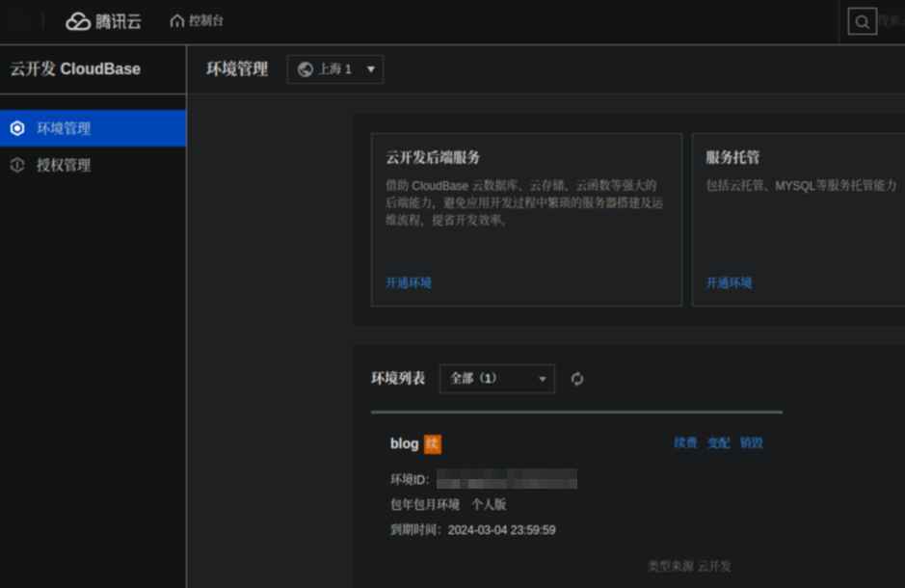This screenshot has height=588, width=905.
Task: Open the blog environment name
Action: point(404,443)
